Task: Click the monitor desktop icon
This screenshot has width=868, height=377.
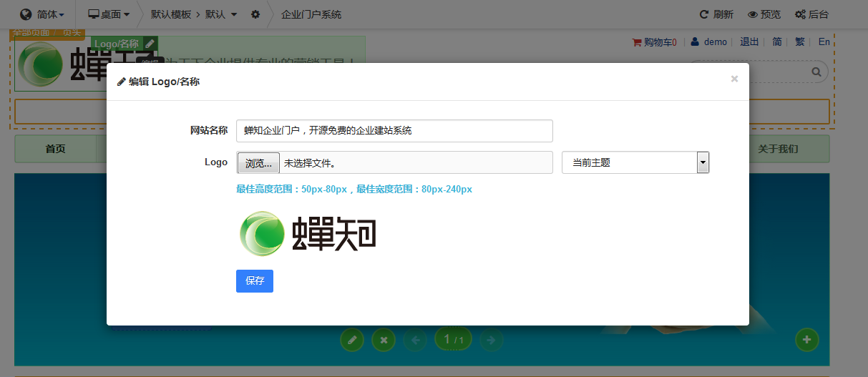Action: click(x=93, y=14)
